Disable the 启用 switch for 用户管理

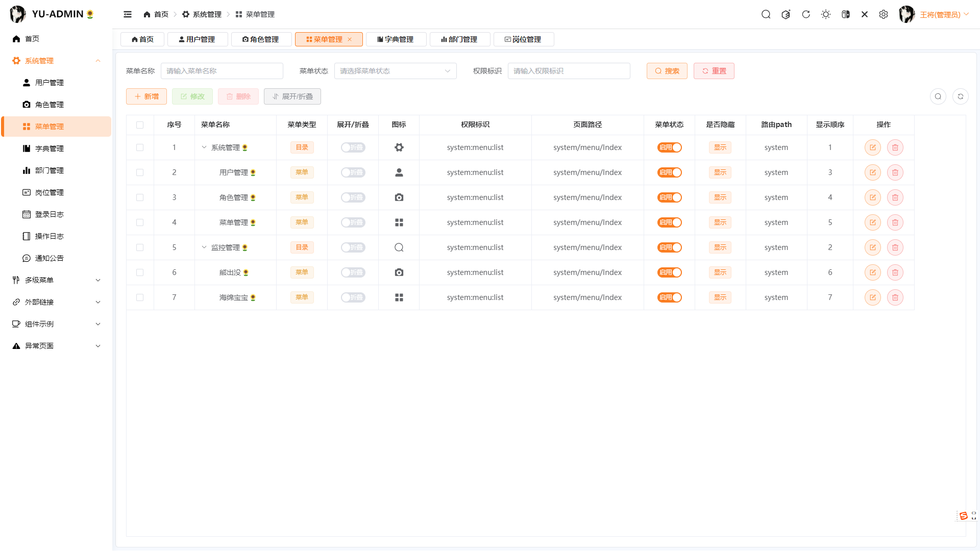[x=669, y=172]
